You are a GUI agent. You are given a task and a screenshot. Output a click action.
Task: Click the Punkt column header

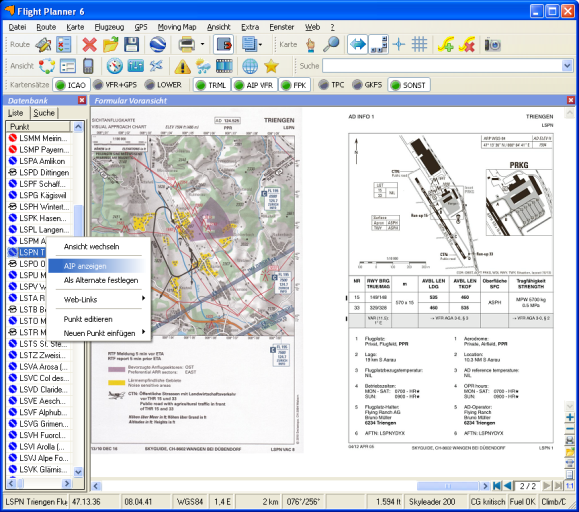(x=38, y=127)
